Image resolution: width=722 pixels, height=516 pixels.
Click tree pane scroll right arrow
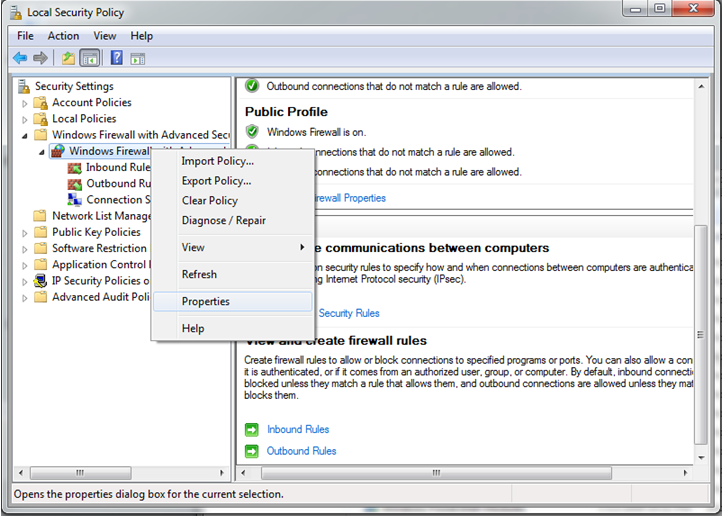coord(221,473)
